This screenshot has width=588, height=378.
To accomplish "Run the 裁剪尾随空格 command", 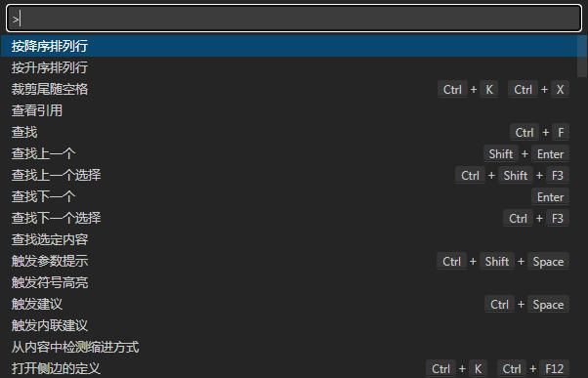I will pyautogui.click(x=289, y=89).
